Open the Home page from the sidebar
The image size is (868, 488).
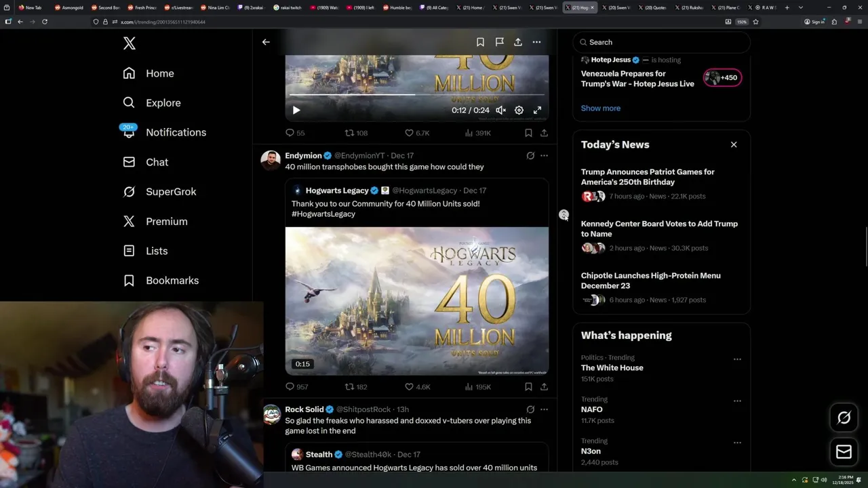tap(149, 73)
